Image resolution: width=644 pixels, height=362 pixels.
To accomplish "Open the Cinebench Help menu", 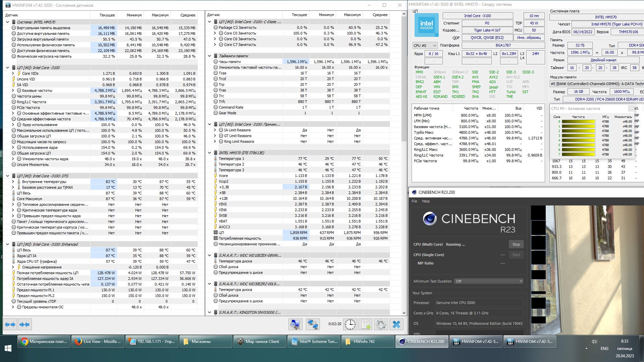I will tap(426, 201).
